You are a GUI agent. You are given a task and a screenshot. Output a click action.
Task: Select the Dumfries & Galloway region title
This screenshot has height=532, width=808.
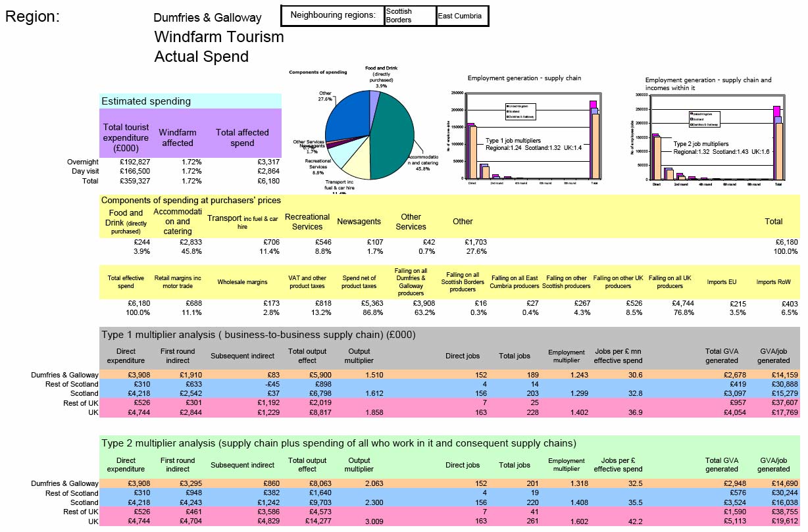(207, 18)
